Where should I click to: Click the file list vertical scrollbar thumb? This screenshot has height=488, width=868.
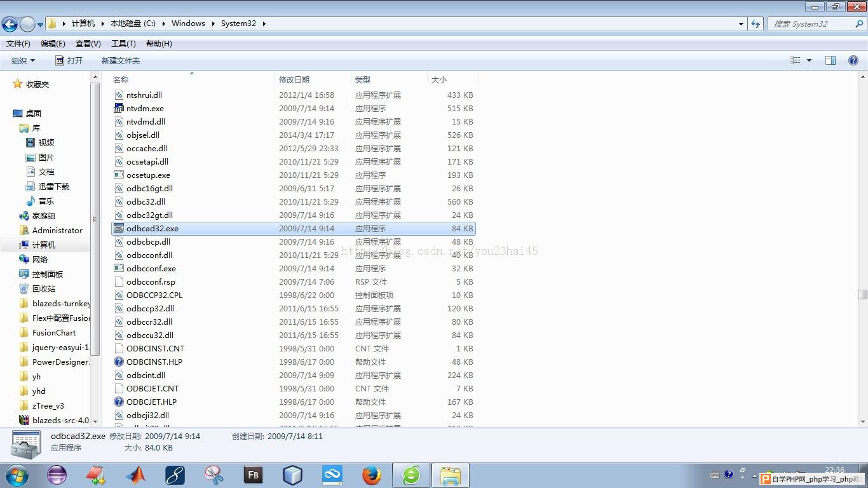(862, 294)
